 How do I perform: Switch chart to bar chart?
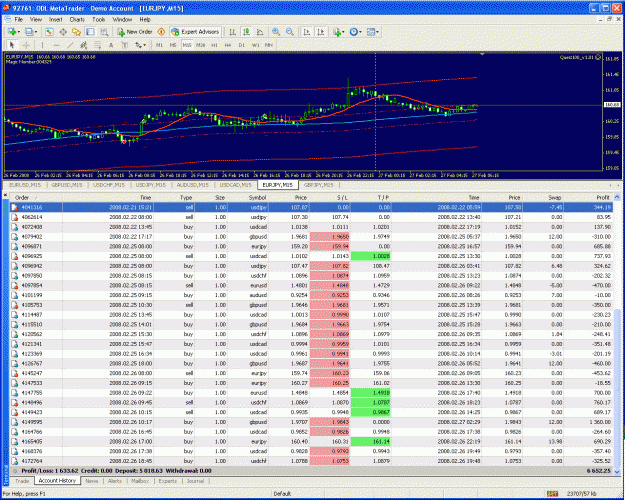[x=233, y=32]
